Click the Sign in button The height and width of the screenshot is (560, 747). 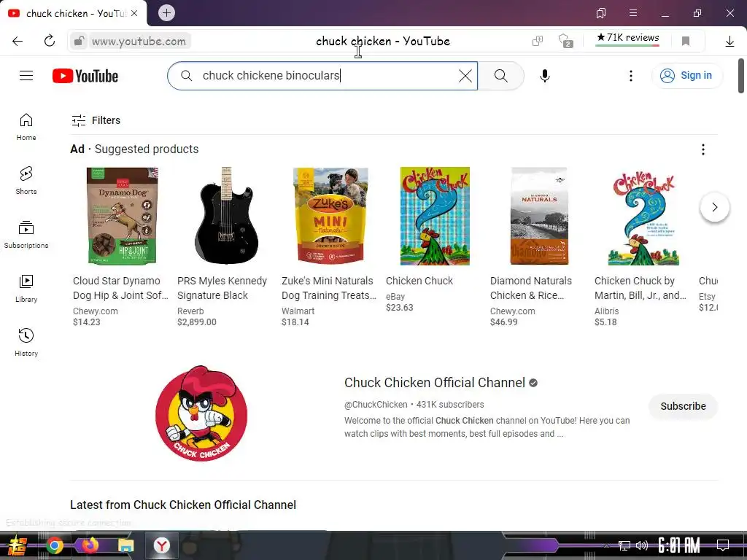(686, 76)
